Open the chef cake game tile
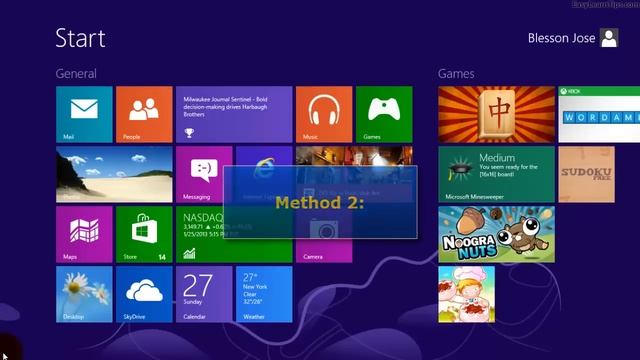The image size is (640, 360). click(467, 294)
